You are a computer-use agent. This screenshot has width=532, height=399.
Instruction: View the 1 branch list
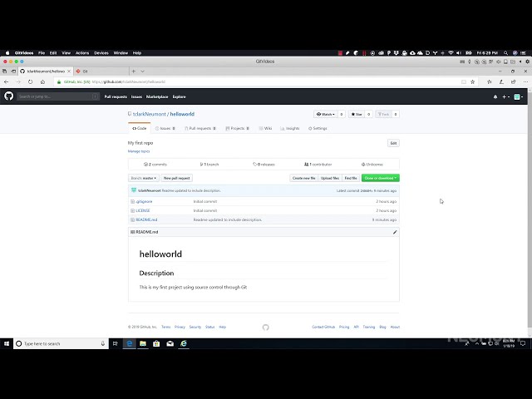pyautogui.click(x=209, y=165)
